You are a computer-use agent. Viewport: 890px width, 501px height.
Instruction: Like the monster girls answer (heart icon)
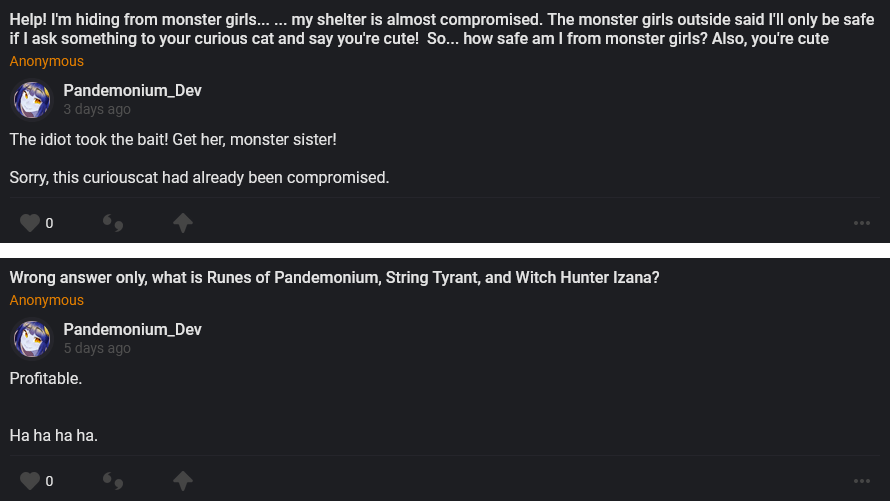(x=30, y=223)
